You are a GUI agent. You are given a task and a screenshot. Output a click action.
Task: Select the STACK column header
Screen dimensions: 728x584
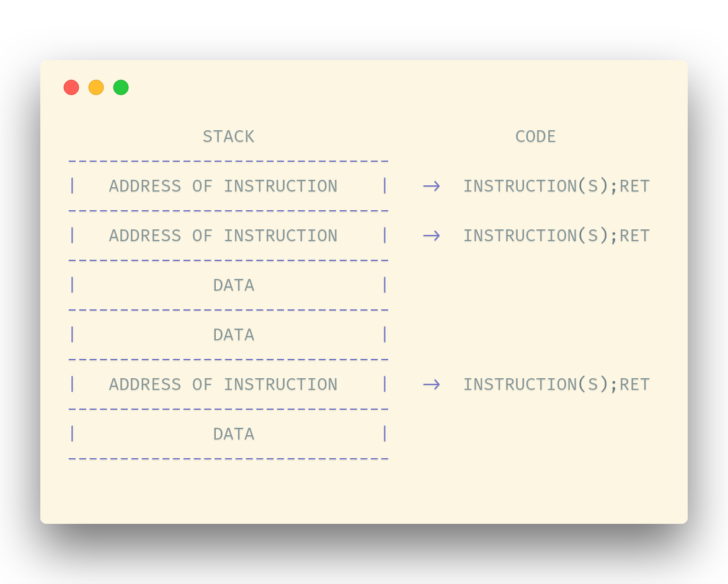(x=228, y=136)
